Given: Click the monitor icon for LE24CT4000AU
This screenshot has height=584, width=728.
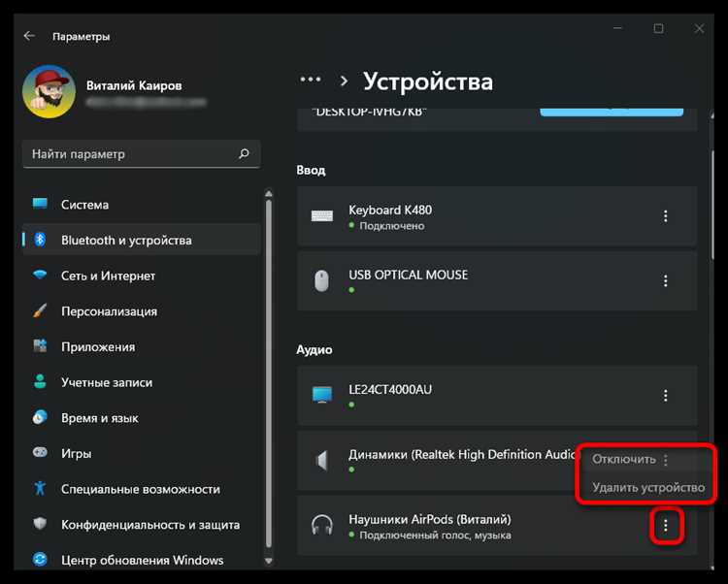Looking at the screenshot, I should coord(321,395).
